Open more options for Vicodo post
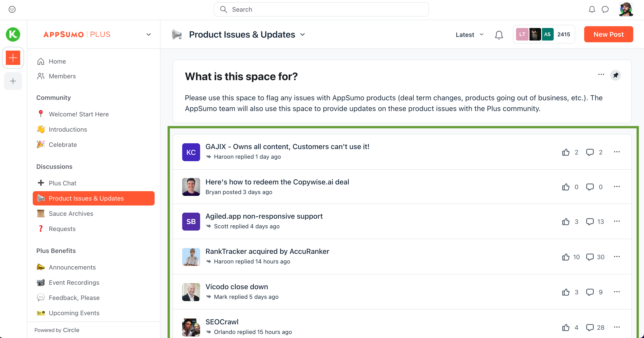 (x=617, y=292)
